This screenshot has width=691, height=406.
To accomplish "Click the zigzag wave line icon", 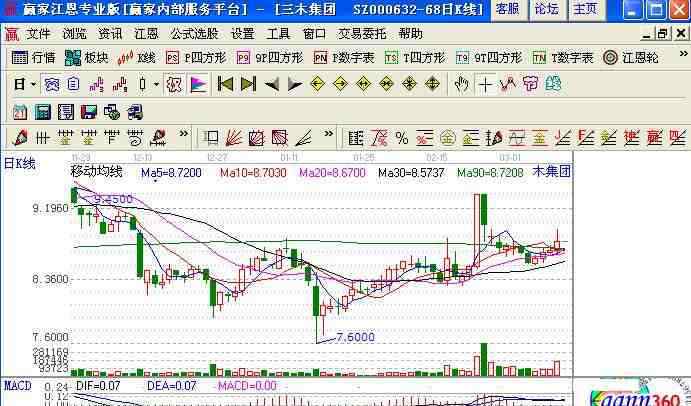I will coord(508,84).
